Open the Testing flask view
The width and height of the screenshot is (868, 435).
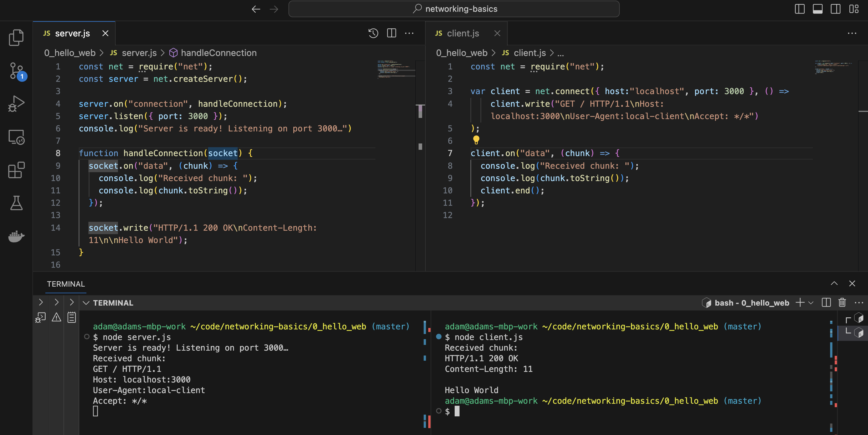click(16, 203)
